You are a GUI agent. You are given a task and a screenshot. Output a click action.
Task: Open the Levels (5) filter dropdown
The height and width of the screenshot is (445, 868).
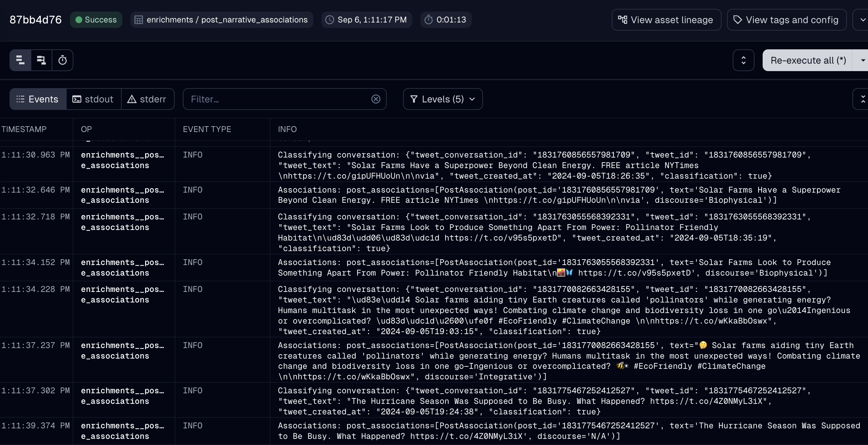pyautogui.click(x=442, y=99)
